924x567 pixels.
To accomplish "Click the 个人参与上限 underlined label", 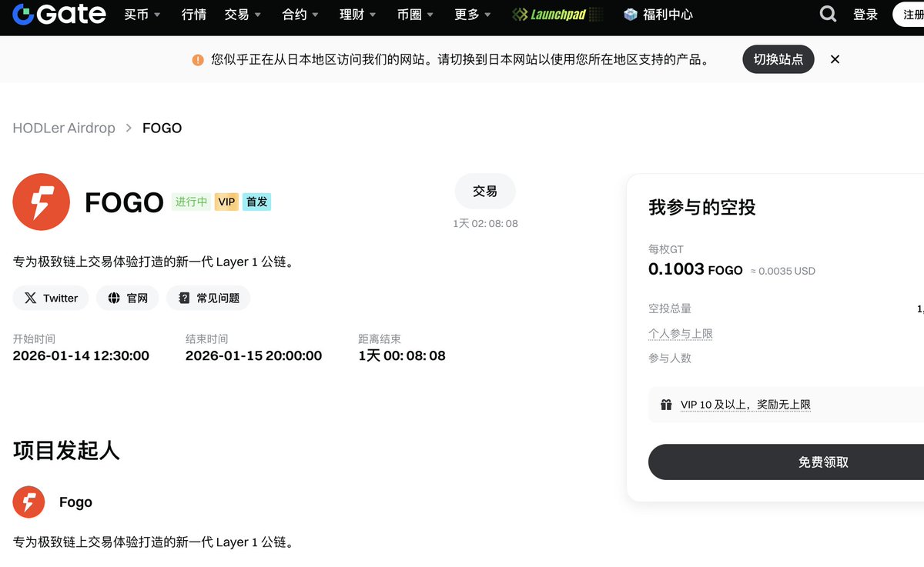I will (681, 334).
